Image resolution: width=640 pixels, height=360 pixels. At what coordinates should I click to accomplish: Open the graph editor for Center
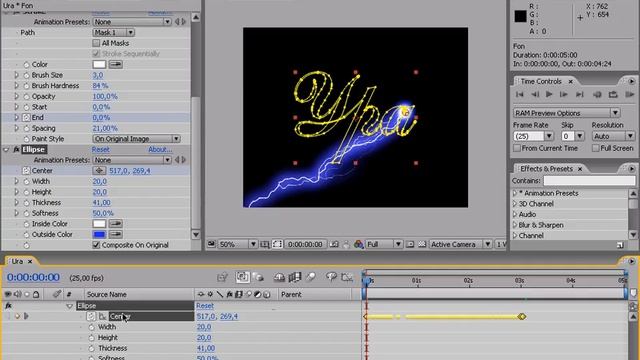tap(102, 316)
